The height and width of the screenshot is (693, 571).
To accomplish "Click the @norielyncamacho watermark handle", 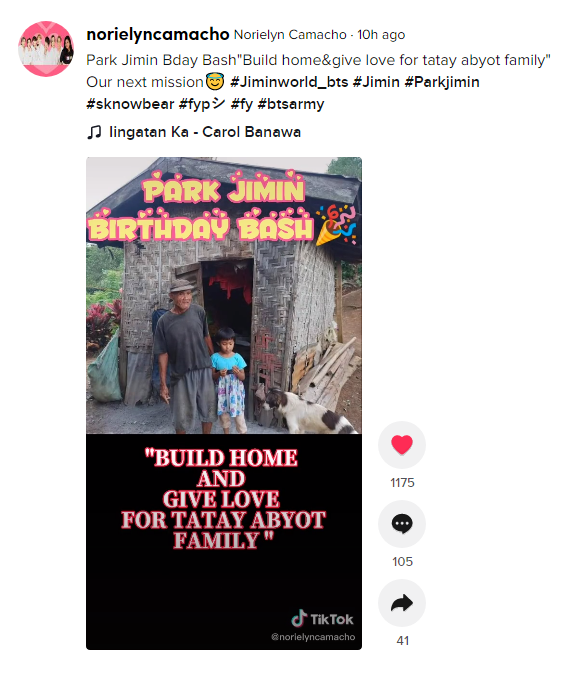I will (313, 637).
